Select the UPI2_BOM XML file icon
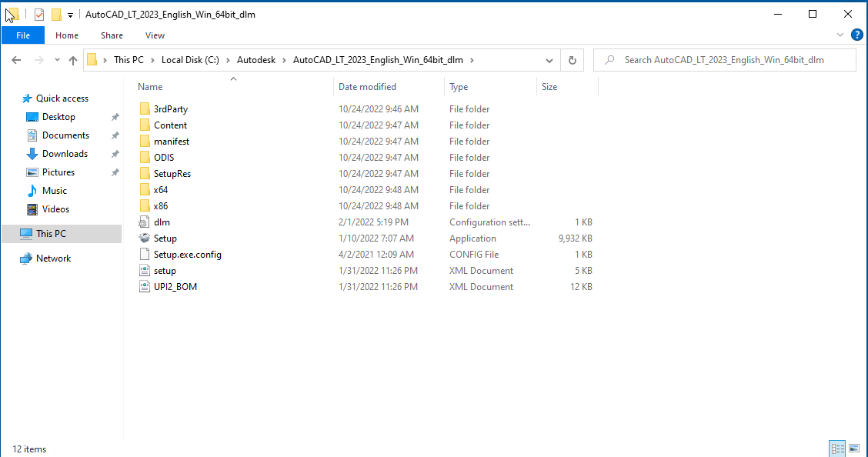Viewport: 868px width, 457px height. tap(145, 287)
